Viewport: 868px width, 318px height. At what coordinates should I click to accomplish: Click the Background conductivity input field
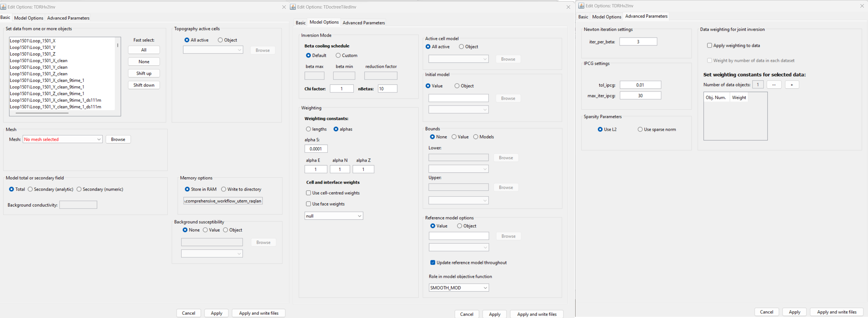click(78, 205)
